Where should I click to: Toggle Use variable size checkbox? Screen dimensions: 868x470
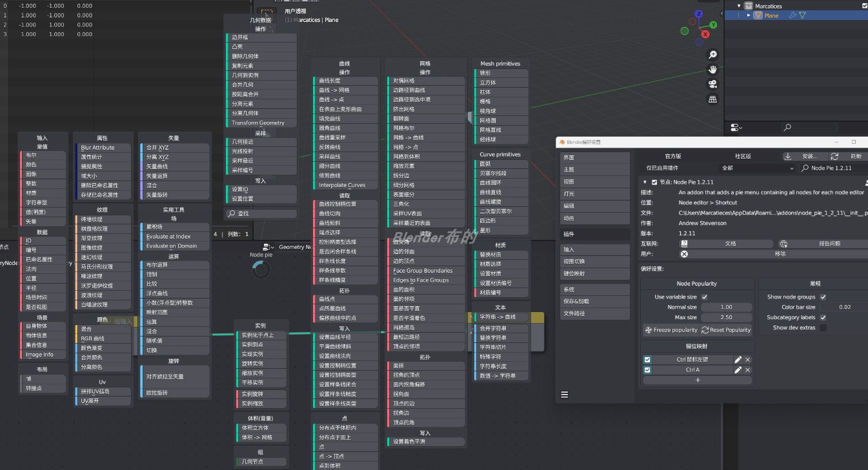coord(704,297)
